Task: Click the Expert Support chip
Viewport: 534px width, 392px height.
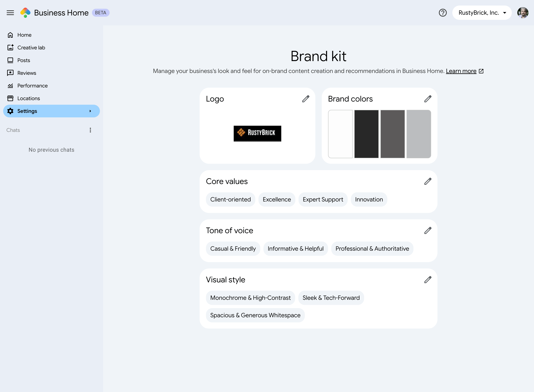Action: 323,199
